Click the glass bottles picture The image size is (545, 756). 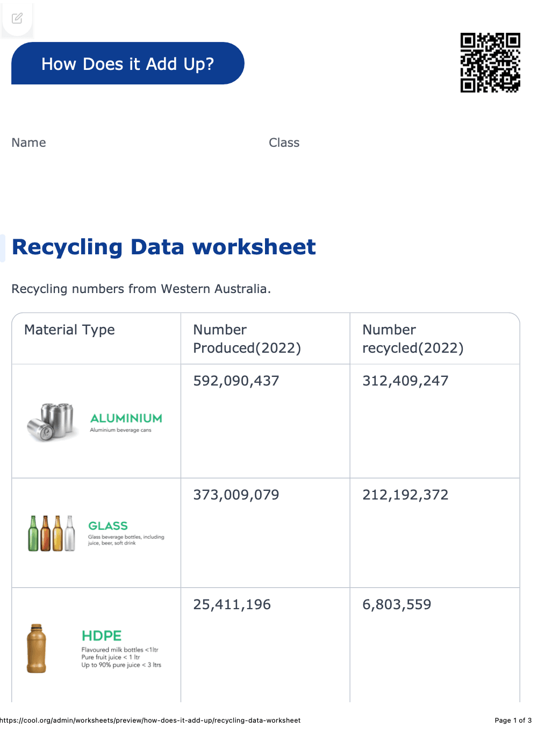tap(51, 533)
